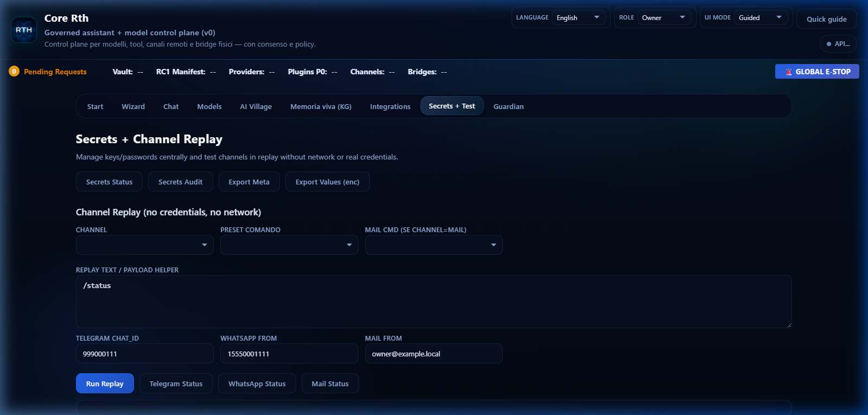Open the Chat tab
Viewport: 868px width, 415px height.
[171, 106]
